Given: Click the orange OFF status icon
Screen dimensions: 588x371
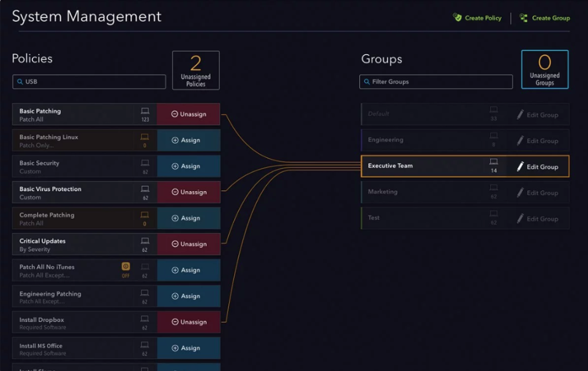Looking at the screenshot, I should tap(126, 266).
